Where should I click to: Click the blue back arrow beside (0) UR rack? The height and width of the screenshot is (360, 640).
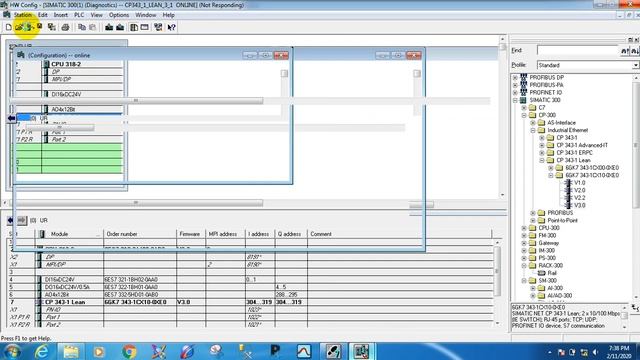[x=11, y=118]
